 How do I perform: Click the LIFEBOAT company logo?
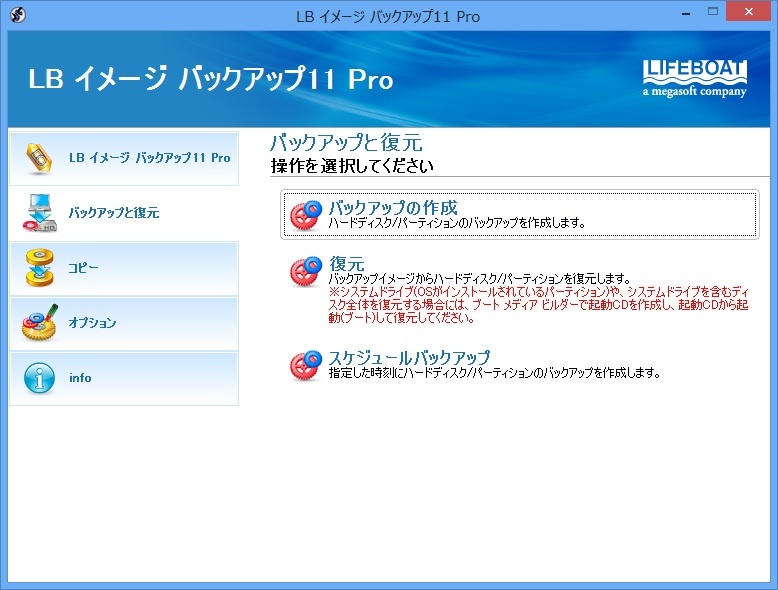click(x=695, y=78)
